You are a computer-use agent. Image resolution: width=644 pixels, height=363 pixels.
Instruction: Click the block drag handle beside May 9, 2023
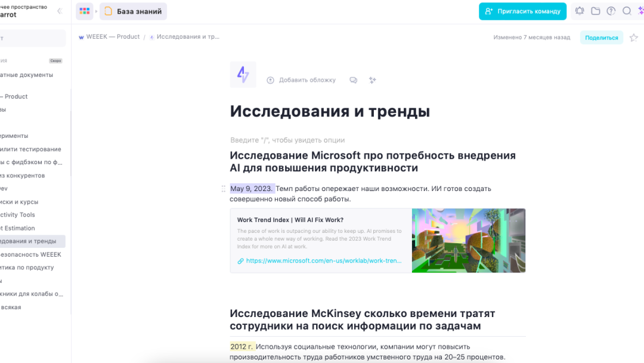[224, 189]
